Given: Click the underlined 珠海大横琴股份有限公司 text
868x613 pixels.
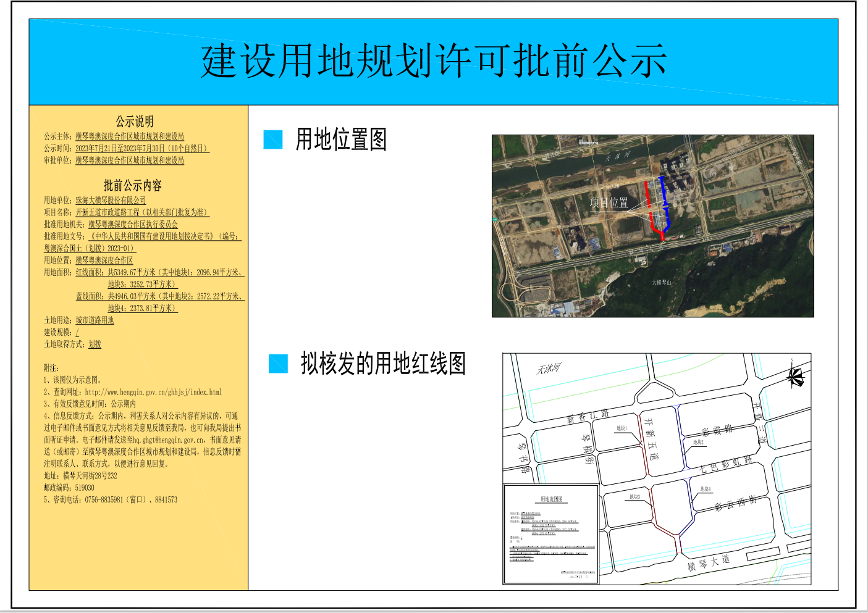Looking at the screenshot, I should tap(111, 200).
